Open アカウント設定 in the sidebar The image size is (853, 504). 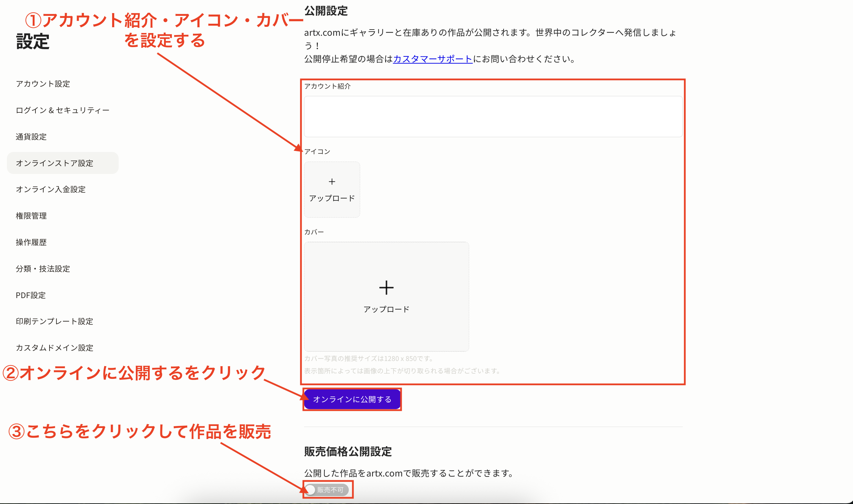(42, 83)
